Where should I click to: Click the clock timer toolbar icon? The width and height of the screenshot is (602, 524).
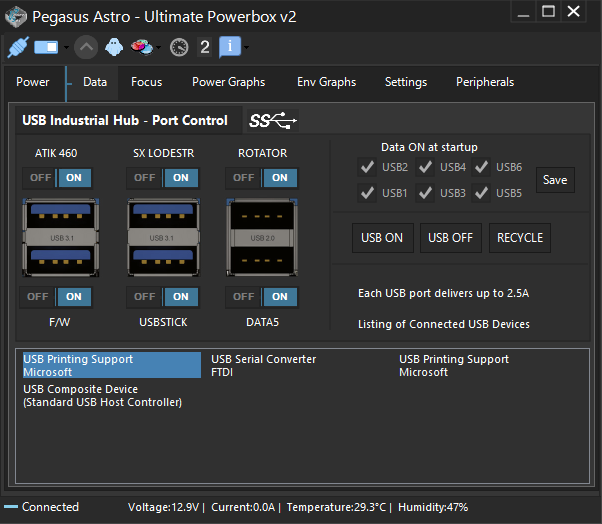[x=179, y=47]
